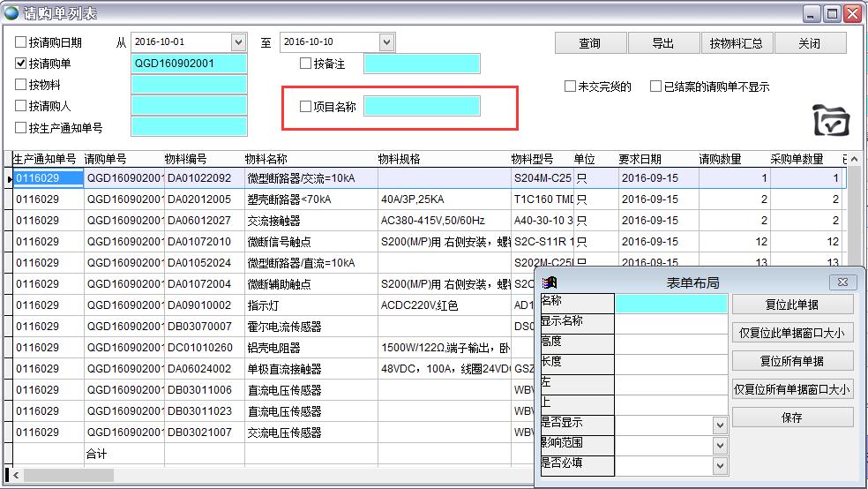Open the start date 2016-10-01 dropdown
The width and height of the screenshot is (868, 489).
tap(238, 42)
